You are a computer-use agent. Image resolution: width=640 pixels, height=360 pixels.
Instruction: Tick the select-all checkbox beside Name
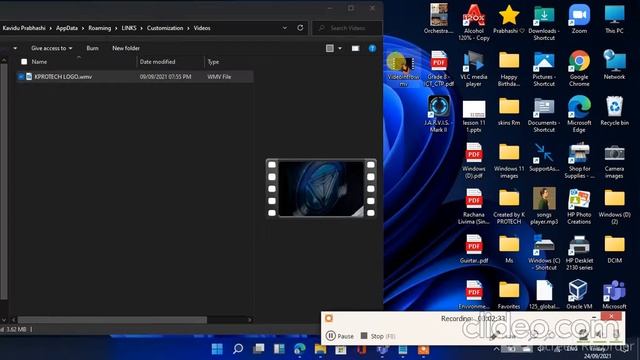[x=24, y=62]
